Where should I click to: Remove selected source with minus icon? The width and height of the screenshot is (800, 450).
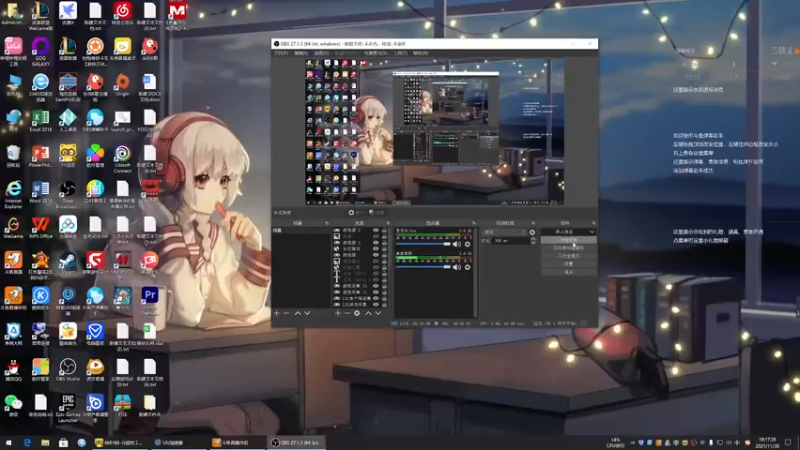[x=347, y=313]
